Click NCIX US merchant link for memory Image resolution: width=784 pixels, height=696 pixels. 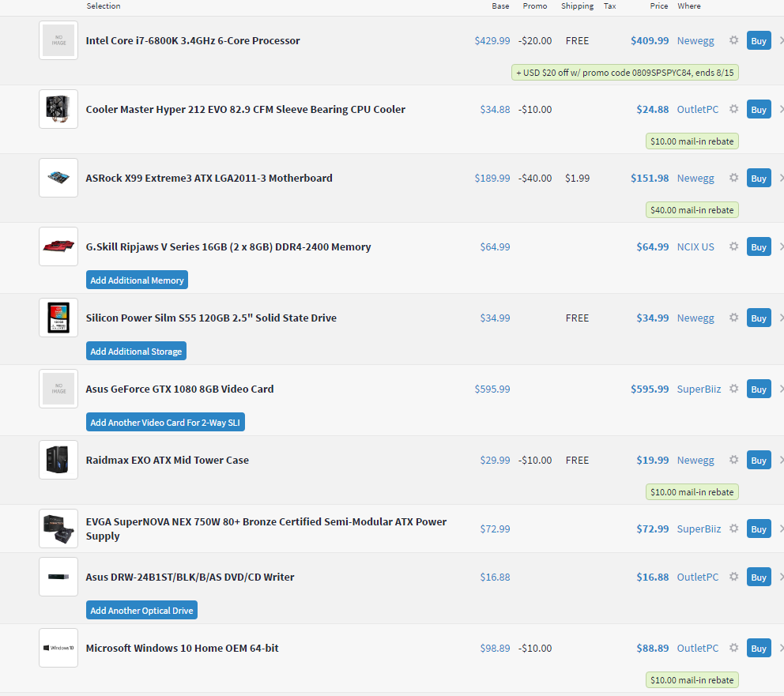695,246
